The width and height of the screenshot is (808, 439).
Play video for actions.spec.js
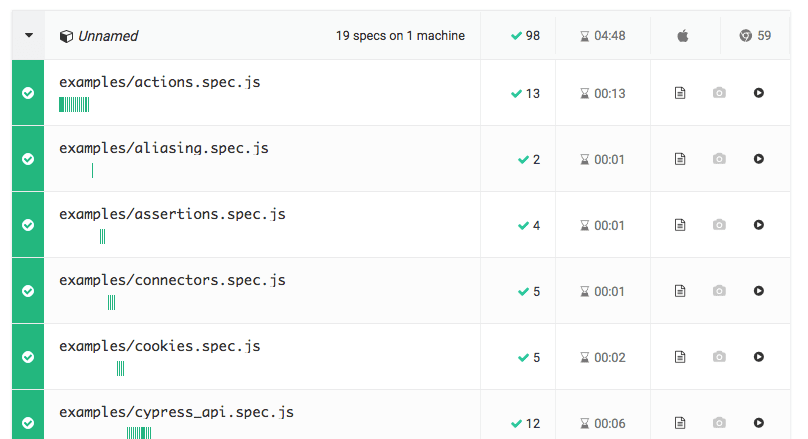pyautogui.click(x=759, y=93)
